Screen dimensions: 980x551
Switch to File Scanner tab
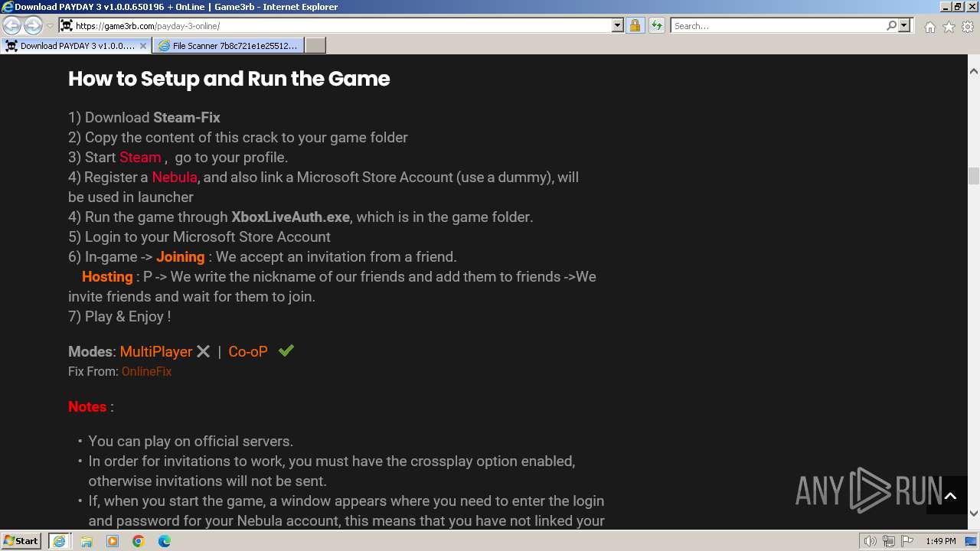(228, 46)
